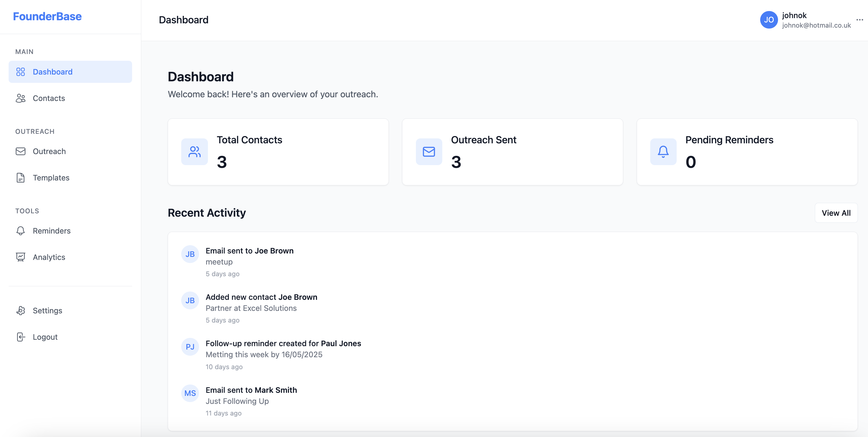Click the FounderBase logo link
Image resolution: width=868 pixels, height=437 pixels.
point(47,17)
